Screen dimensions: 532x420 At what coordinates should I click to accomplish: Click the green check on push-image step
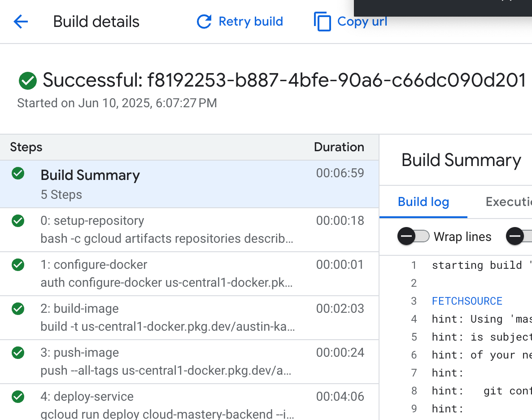17,353
